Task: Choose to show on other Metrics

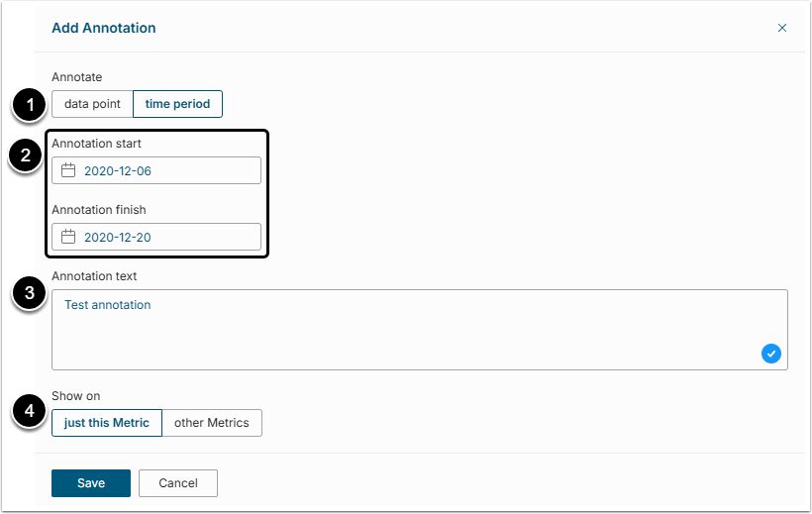Action: click(212, 423)
